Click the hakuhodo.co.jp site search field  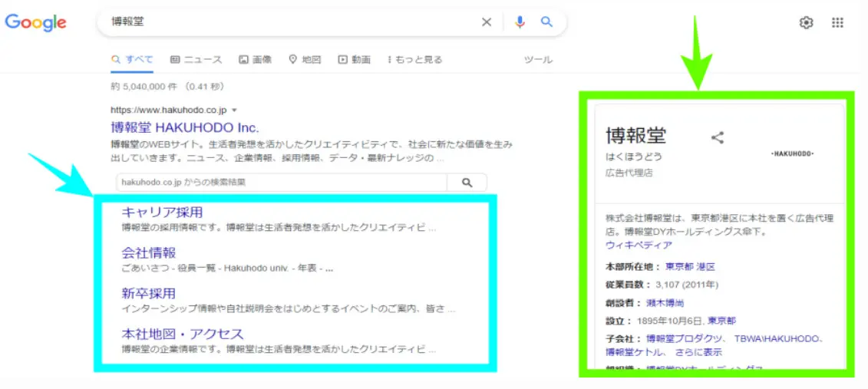(281, 183)
